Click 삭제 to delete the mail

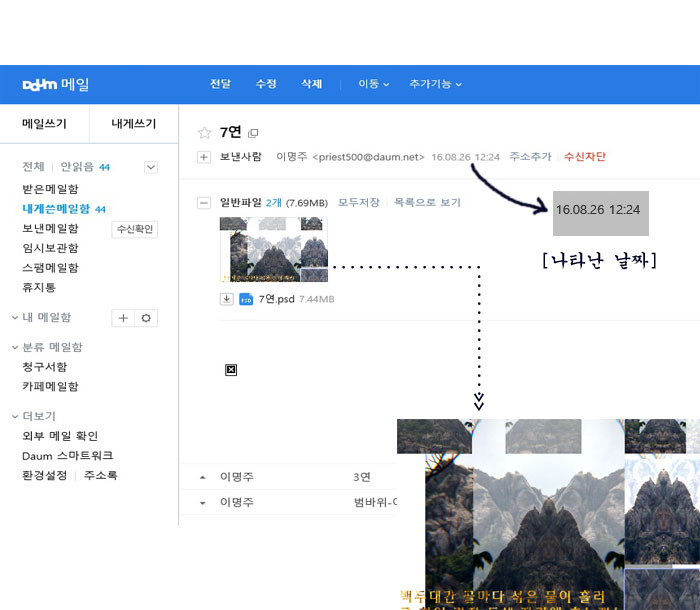[x=312, y=84]
